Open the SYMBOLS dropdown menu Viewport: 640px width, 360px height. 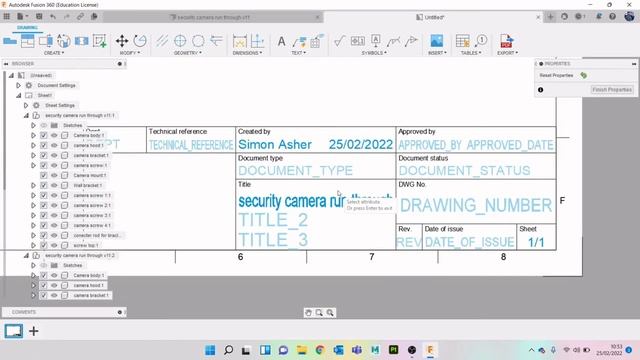(x=374, y=53)
